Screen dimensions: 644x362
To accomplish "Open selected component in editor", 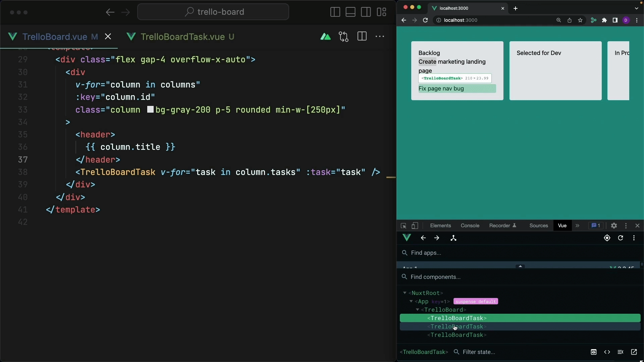I will (x=634, y=352).
